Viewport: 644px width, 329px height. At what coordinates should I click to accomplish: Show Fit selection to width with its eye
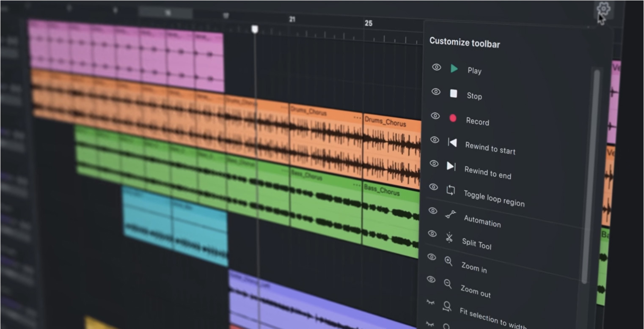tap(430, 302)
